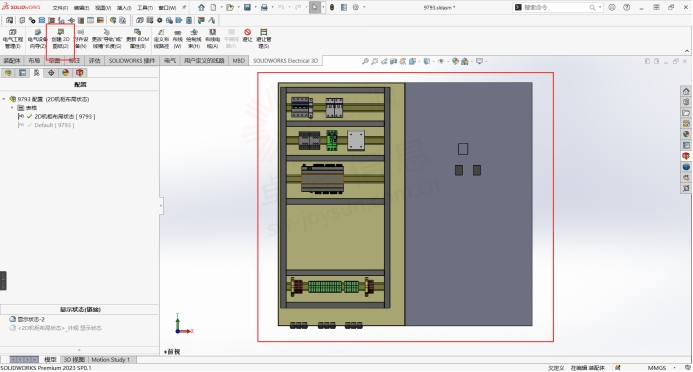
Task: Click the Open document icon
Action: 230,7
